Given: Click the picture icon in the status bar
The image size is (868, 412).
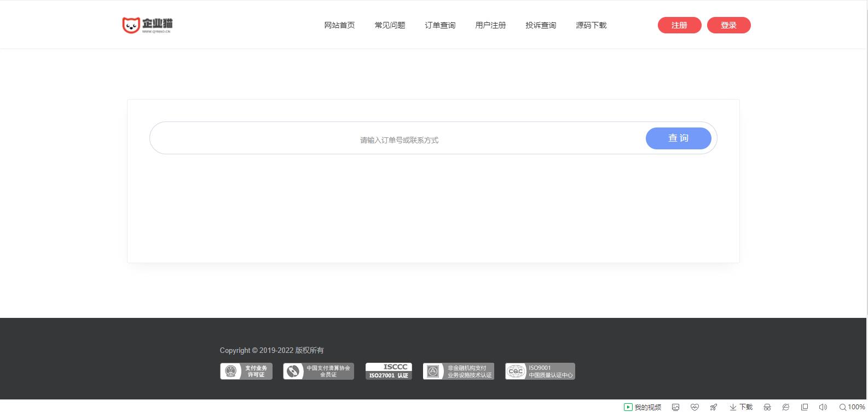Looking at the screenshot, I should point(675,407).
